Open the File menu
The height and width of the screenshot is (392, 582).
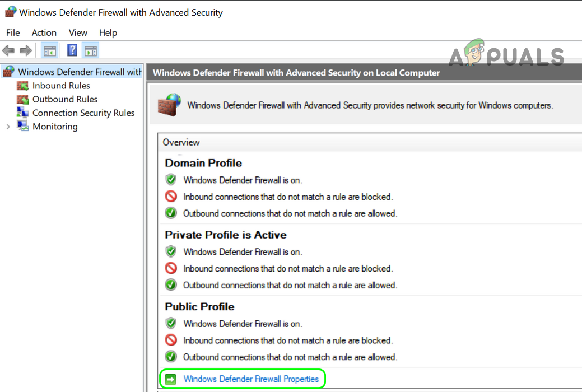13,32
